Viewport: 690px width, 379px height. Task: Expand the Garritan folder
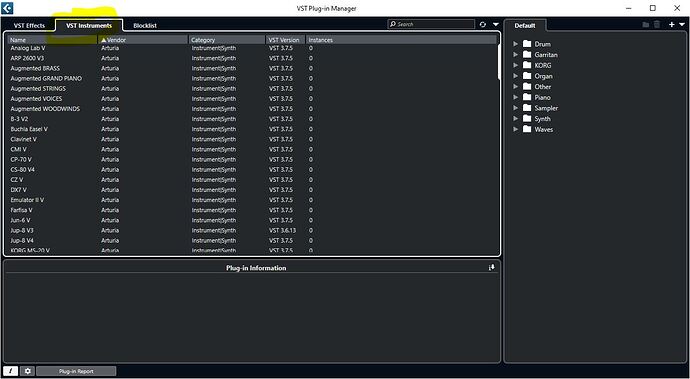(x=515, y=55)
